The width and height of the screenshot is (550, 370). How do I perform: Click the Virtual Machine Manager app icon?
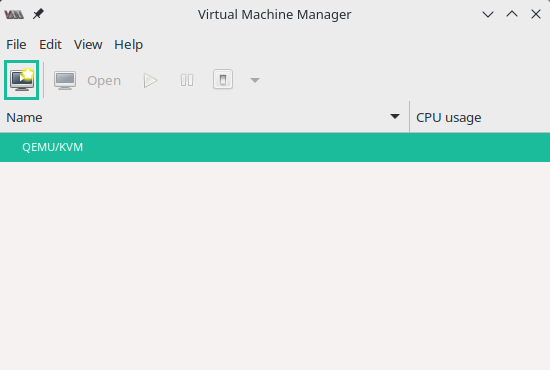pos(14,14)
